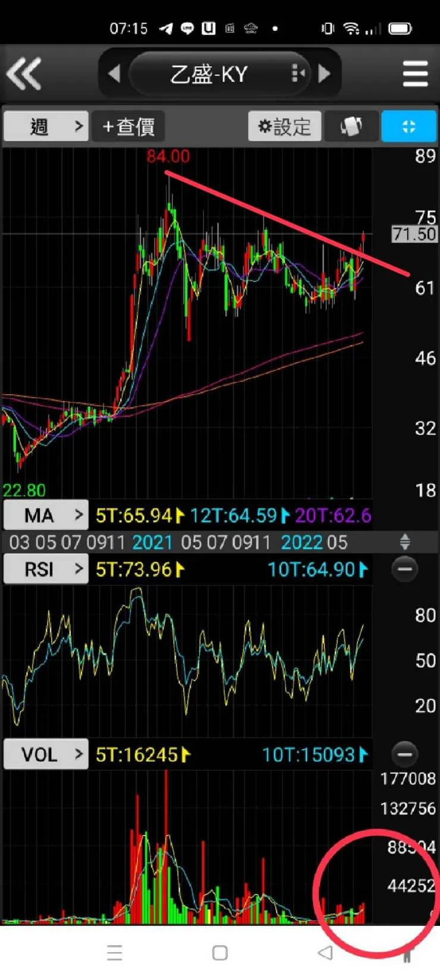The width and height of the screenshot is (440, 980).
Task: Tap the 07:15 clock in status bar
Action: [x=128, y=28]
